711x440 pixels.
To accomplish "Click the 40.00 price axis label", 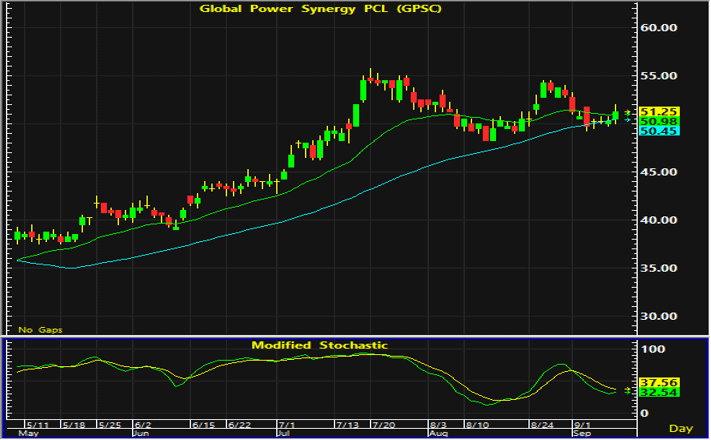I will click(x=658, y=220).
